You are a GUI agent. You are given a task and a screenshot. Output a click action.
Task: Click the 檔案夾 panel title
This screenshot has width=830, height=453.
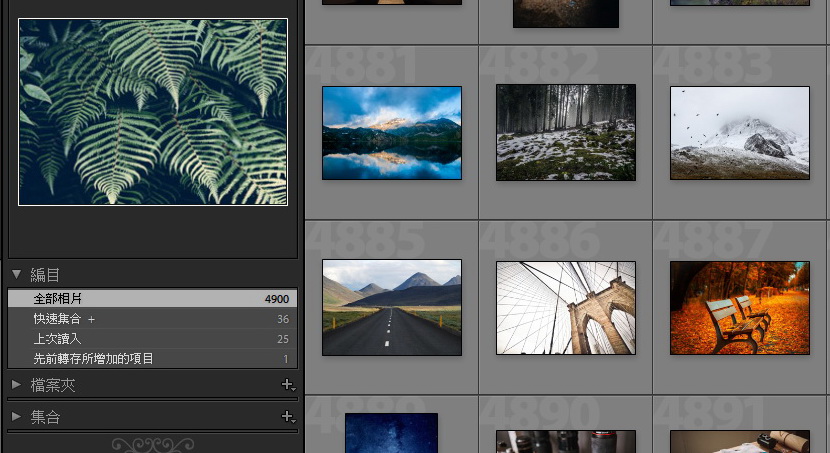(x=53, y=385)
